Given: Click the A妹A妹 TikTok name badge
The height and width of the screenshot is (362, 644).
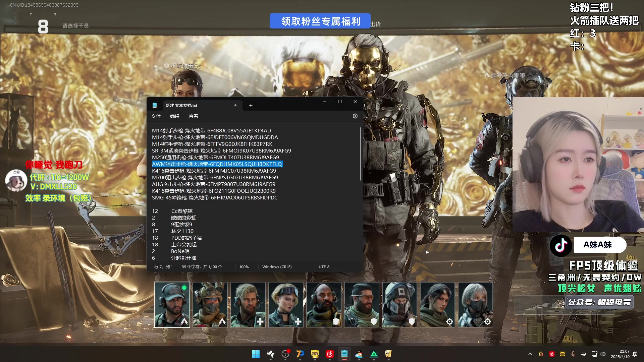Looking at the screenshot, I should click(600, 245).
